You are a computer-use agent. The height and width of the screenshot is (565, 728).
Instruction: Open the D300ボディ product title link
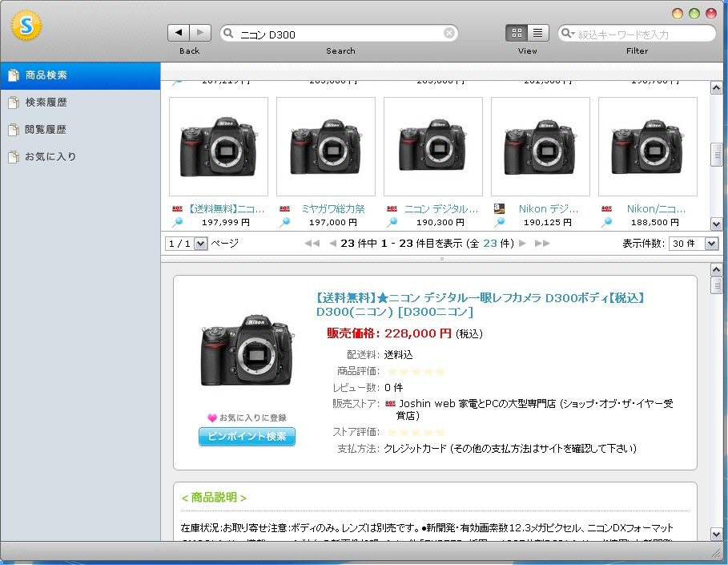pos(480,305)
